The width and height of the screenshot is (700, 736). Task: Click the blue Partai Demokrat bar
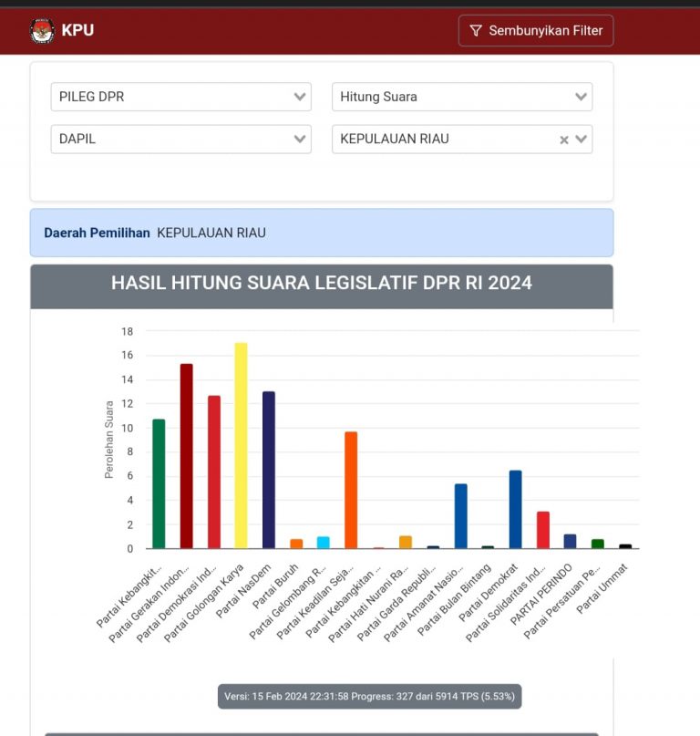(x=516, y=509)
